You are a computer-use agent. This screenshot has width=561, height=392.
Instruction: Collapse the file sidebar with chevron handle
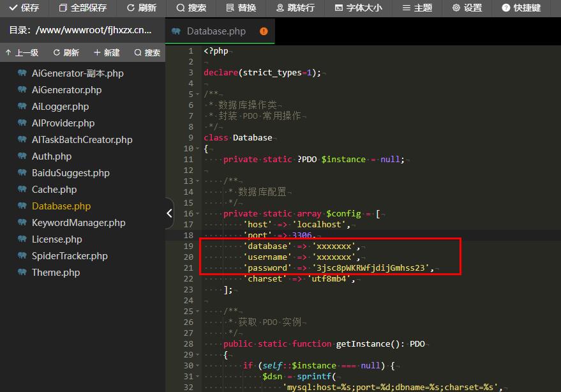169,213
